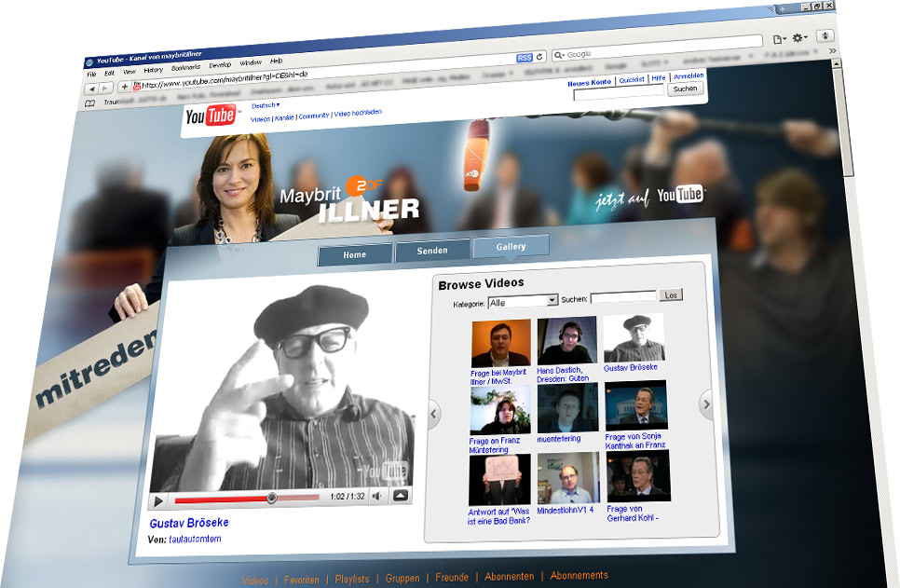This screenshot has height=588, width=900.
Task: Open the "Frage von Sonja Kanthak" thumbnail
Action: point(636,405)
